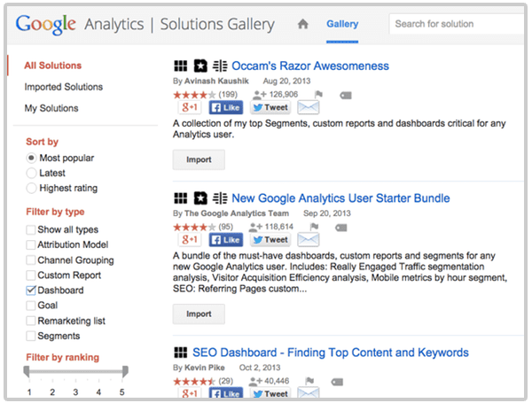Rate SEO Dashboard using its star rating

tap(194, 382)
